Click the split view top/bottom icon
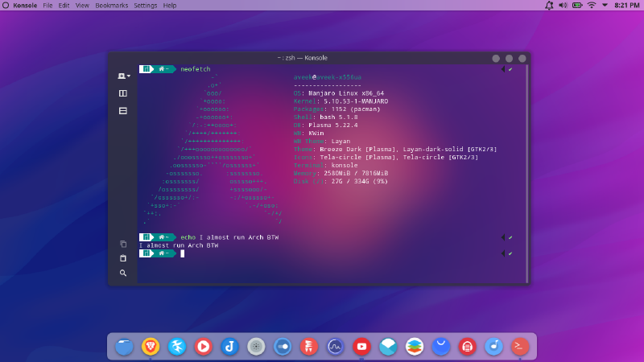 tap(123, 110)
